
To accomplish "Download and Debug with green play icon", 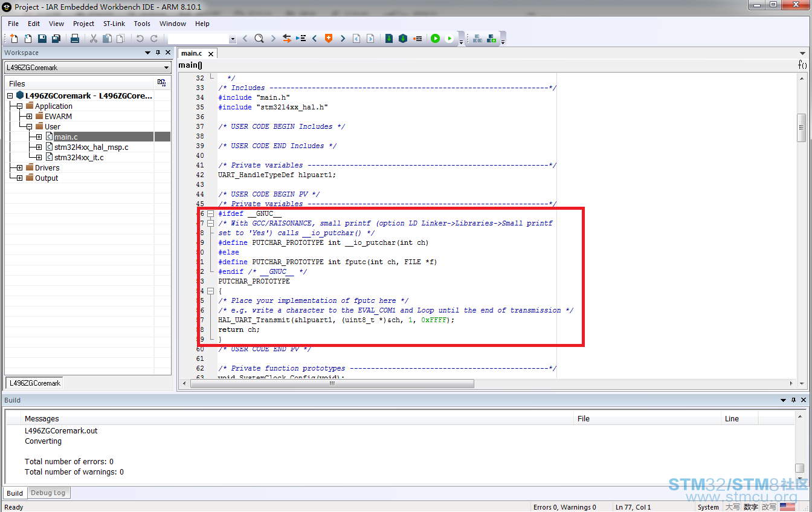I will pos(435,39).
